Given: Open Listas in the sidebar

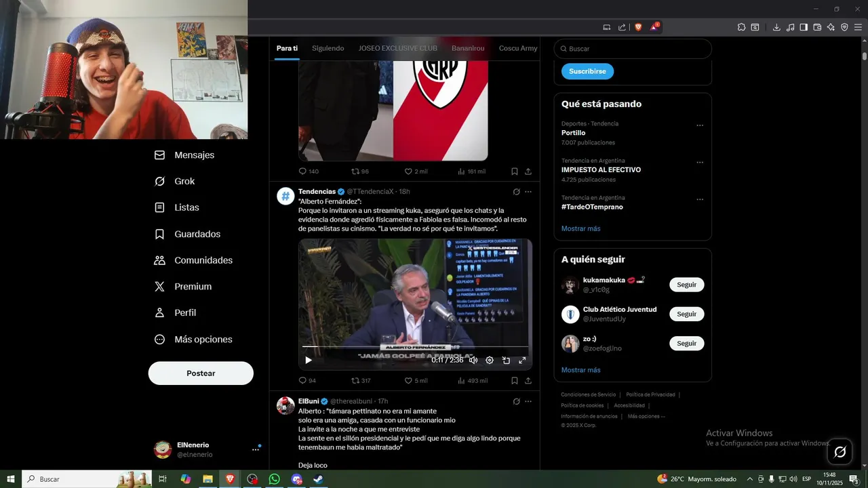Looking at the screenshot, I should tap(177, 207).
